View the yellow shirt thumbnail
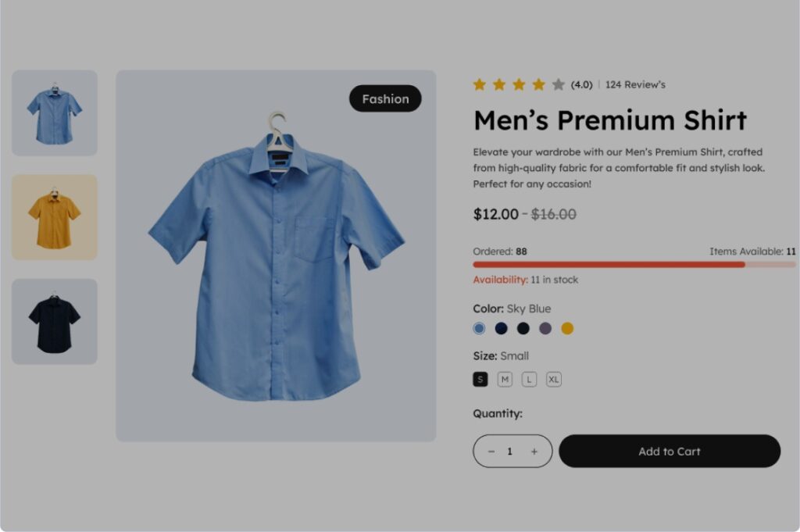Viewport: 800px width, 532px height. pos(55,217)
